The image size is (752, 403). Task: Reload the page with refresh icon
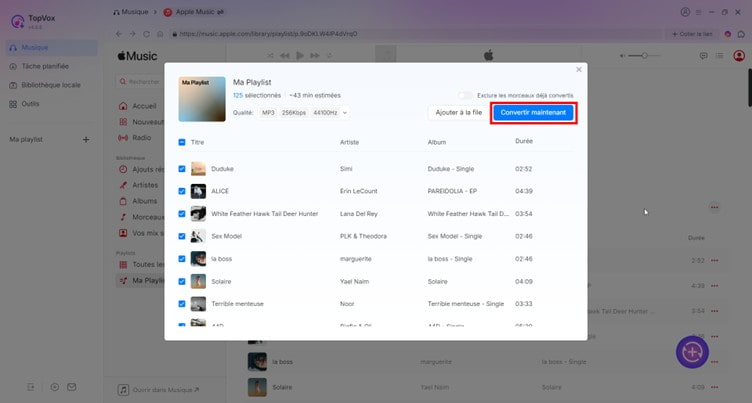pos(146,34)
